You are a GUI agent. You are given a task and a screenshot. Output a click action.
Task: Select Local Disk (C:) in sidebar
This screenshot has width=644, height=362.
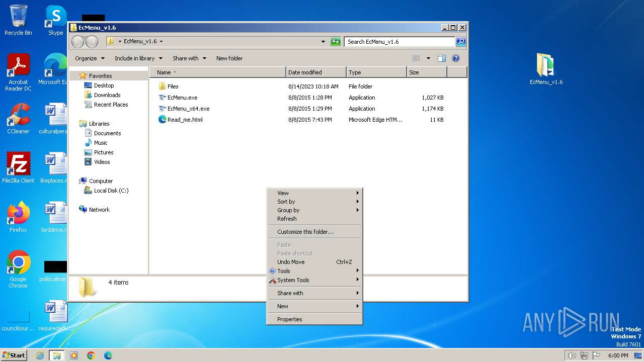pyautogui.click(x=111, y=191)
